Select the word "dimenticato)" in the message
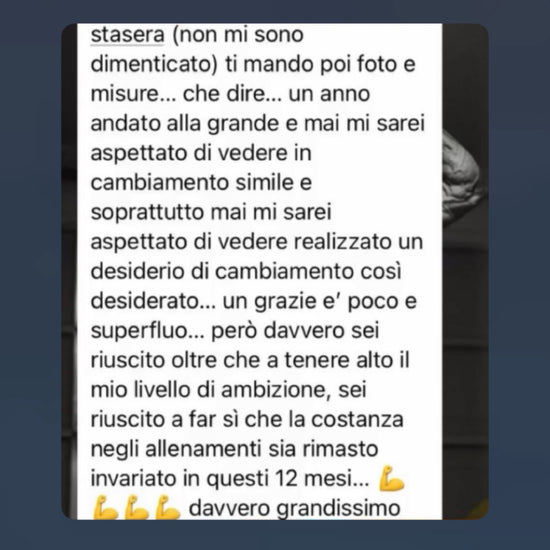Image resolution: width=550 pixels, height=550 pixels. point(154,65)
